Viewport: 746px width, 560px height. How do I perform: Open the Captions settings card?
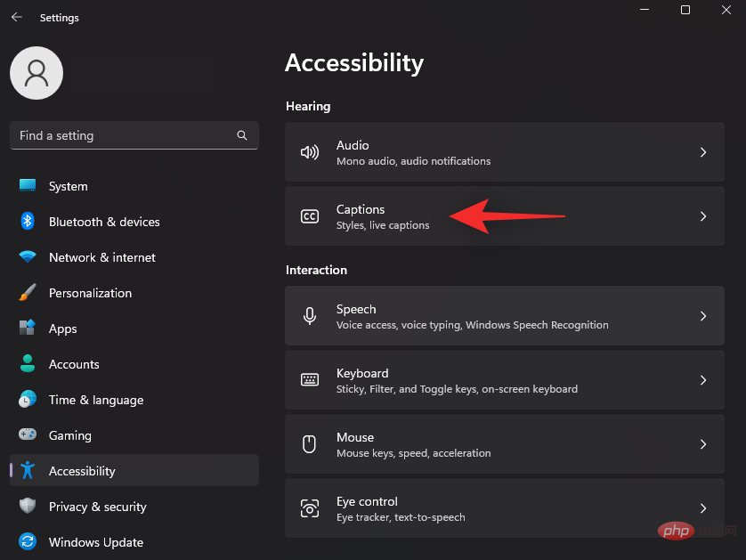[x=505, y=216]
